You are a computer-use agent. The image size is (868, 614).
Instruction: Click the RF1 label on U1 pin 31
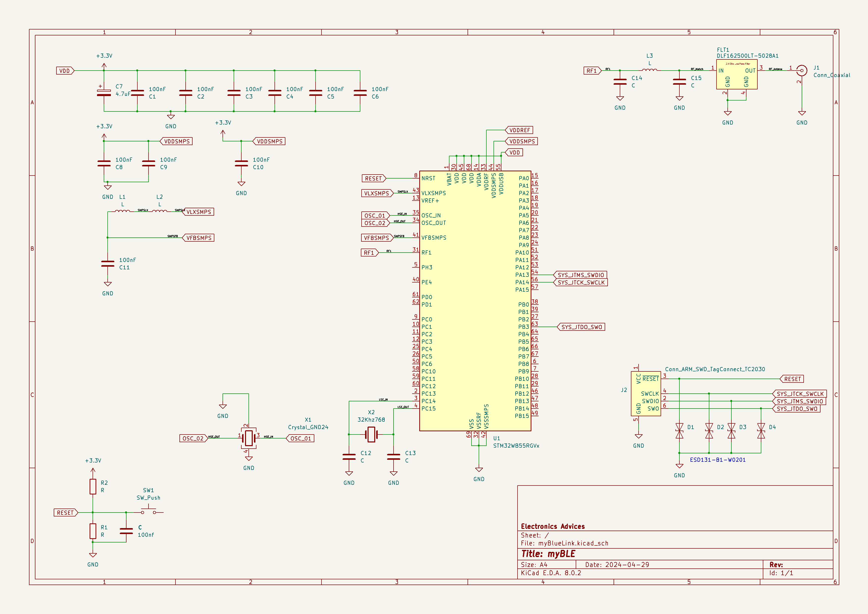tap(370, 253)
